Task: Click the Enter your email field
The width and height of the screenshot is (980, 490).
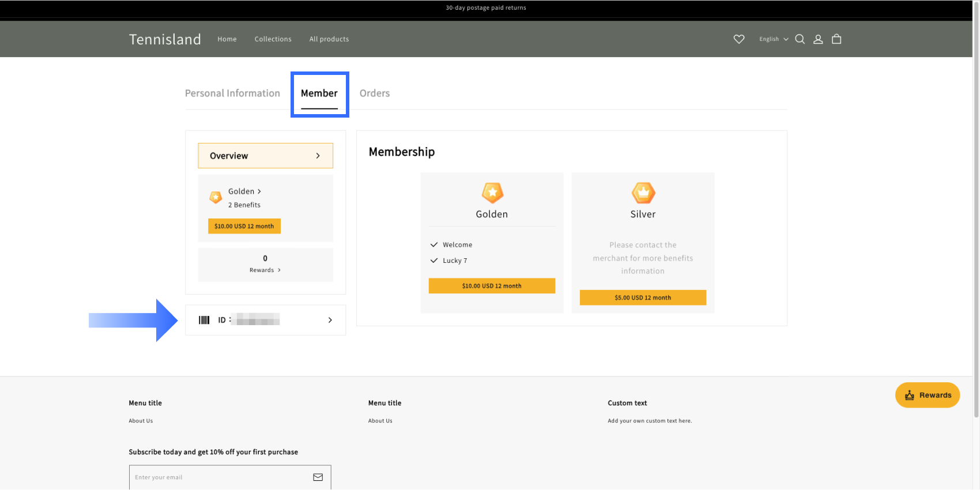Action: 219,477
